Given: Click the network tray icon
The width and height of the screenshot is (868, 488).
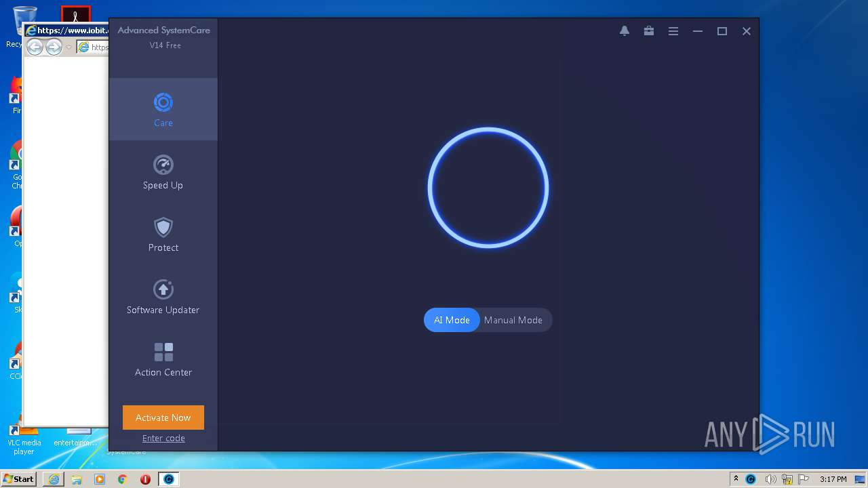Looking at the screenshot, I should 787,479.
